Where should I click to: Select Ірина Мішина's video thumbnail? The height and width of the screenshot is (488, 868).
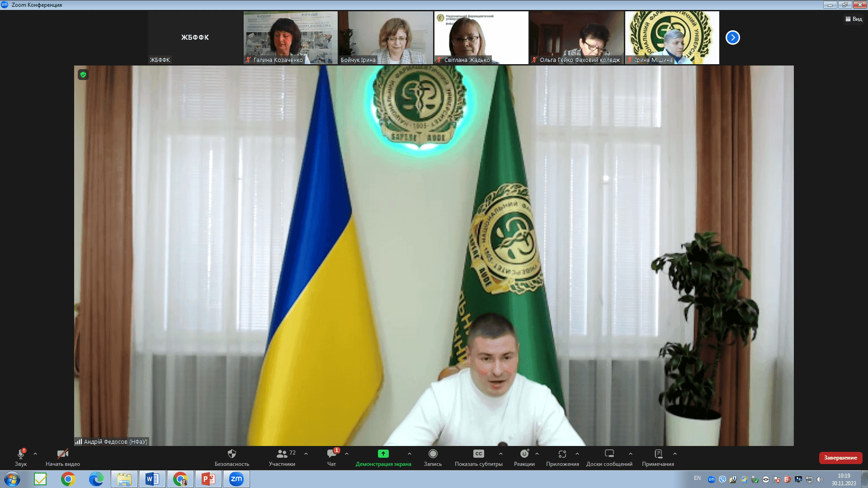pos(672,38)
